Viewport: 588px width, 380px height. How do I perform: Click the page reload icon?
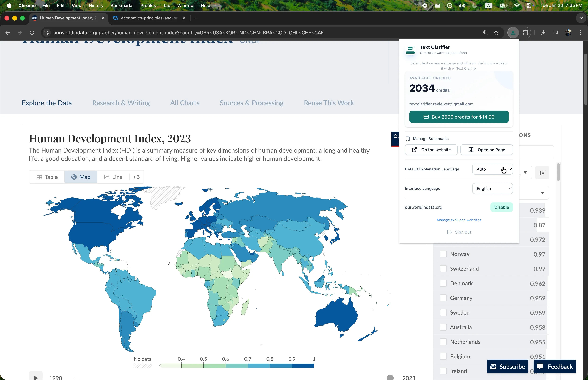32,32
